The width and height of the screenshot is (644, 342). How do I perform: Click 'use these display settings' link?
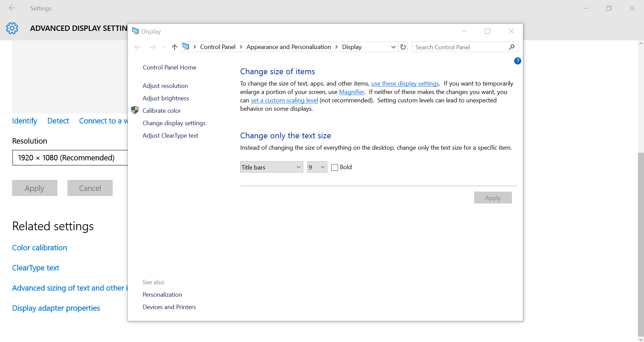[405, 84]
